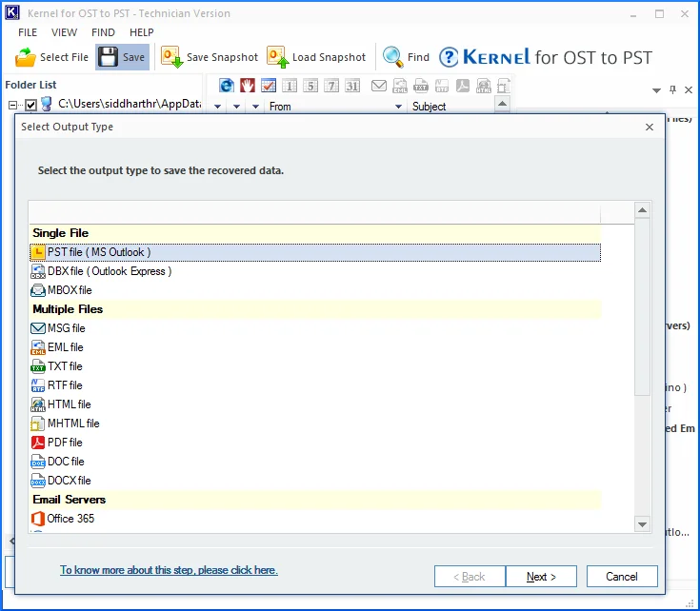Screen dimensions: 700x611
Task: Click the Cancel button
Action: coord(622,577)
